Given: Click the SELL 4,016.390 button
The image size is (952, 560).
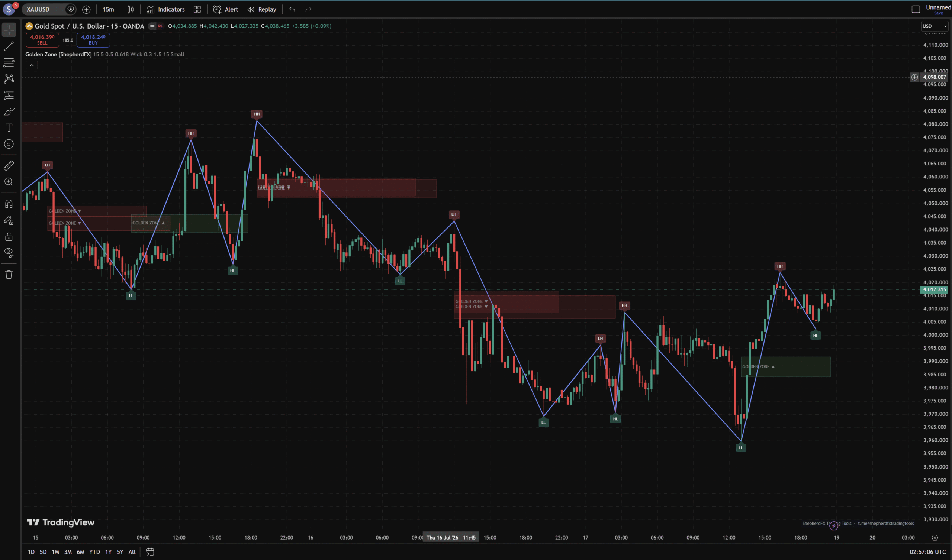Looking at the screenshot, I should [42, 40].
